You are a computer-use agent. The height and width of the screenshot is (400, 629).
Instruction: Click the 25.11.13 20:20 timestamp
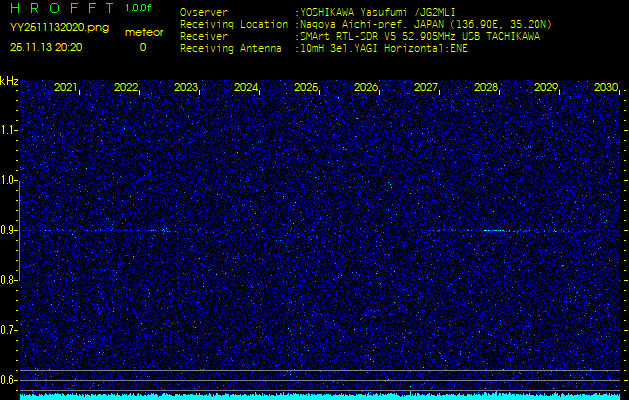(46, 47)
